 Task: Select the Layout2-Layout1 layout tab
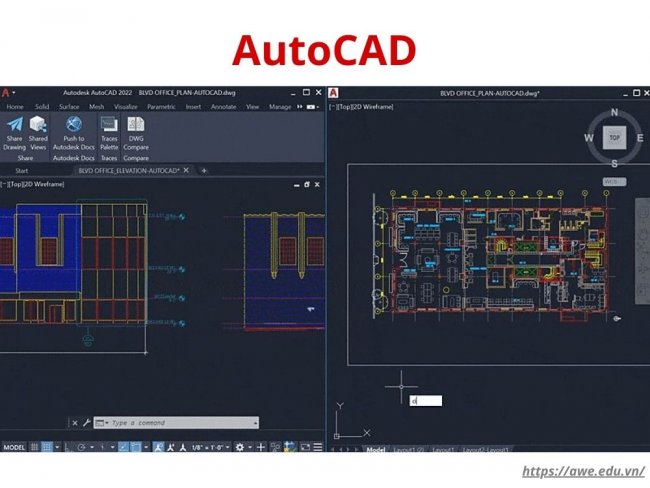(x=485, y=449)
